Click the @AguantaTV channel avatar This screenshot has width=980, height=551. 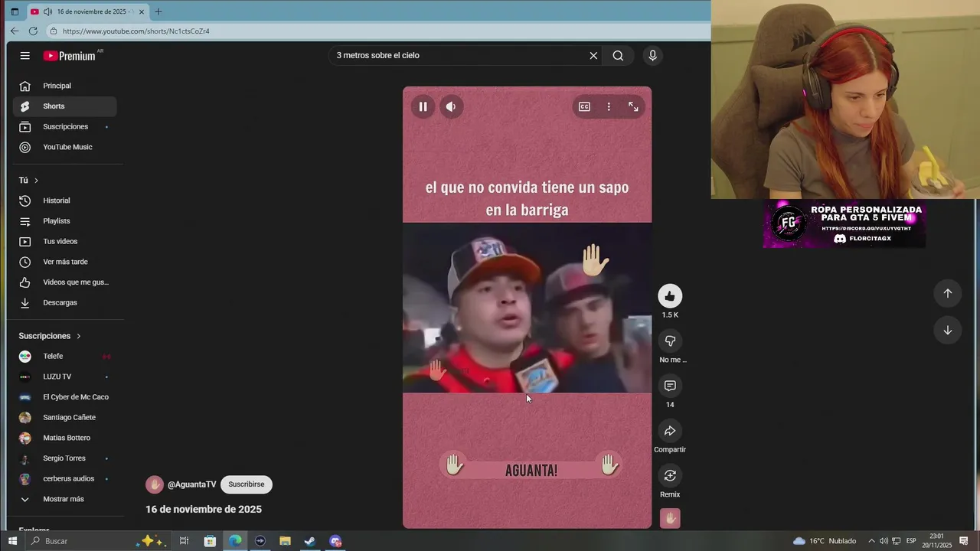[155, 484]
